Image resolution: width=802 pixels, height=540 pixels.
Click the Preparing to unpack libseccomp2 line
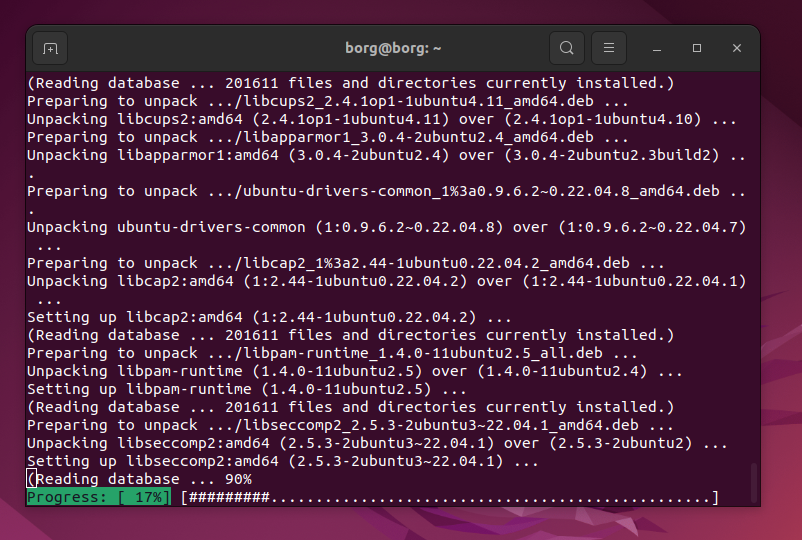(355, 425)
